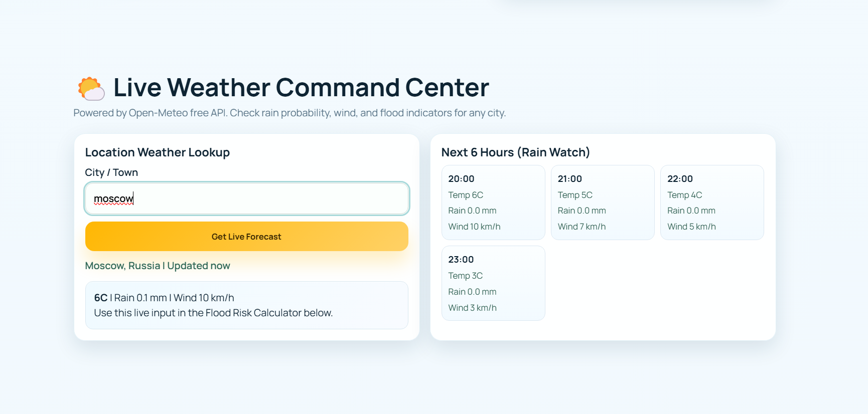Open the 20:00 hourly forecast card
Image resolution: width=868 pixels, height=414 pixels.
click(x=493, y=202)
